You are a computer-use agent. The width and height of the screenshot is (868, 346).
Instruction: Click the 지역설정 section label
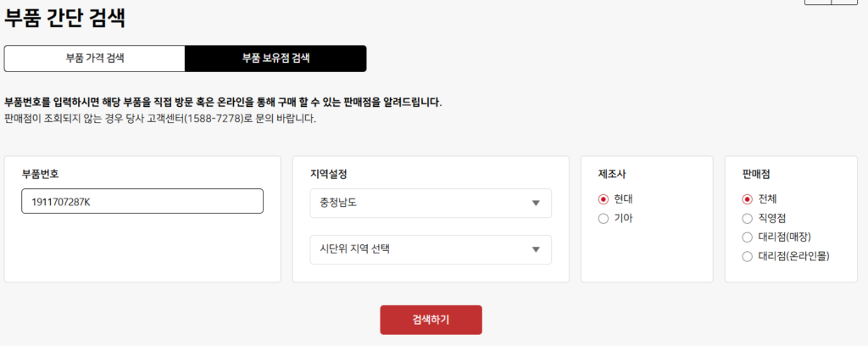(329, 174)
